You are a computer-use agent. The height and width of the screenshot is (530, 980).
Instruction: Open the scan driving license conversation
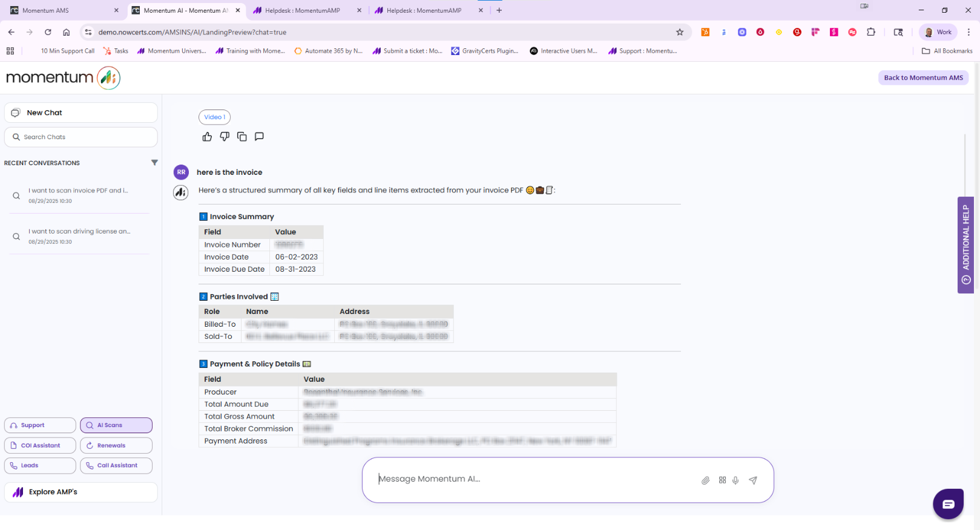pos(78,236)
